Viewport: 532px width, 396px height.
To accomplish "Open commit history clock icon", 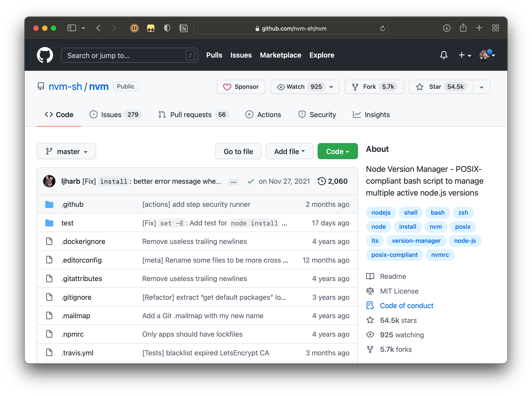I will [x=322, y=181].
